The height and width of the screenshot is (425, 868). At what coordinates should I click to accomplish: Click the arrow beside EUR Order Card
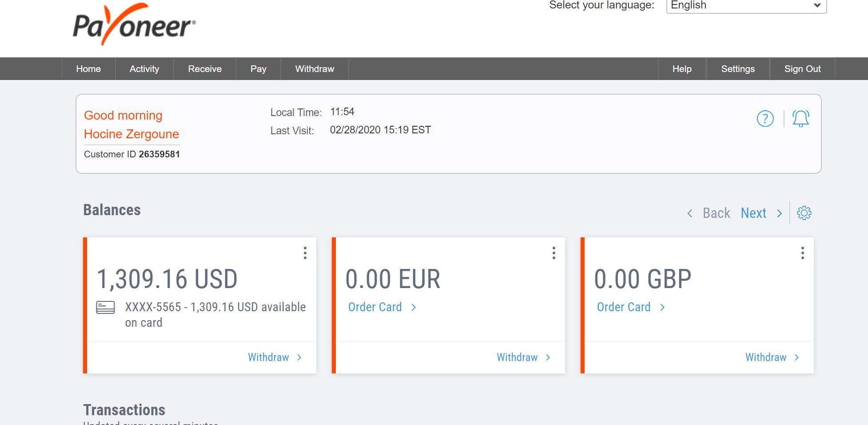click(414, 307)
